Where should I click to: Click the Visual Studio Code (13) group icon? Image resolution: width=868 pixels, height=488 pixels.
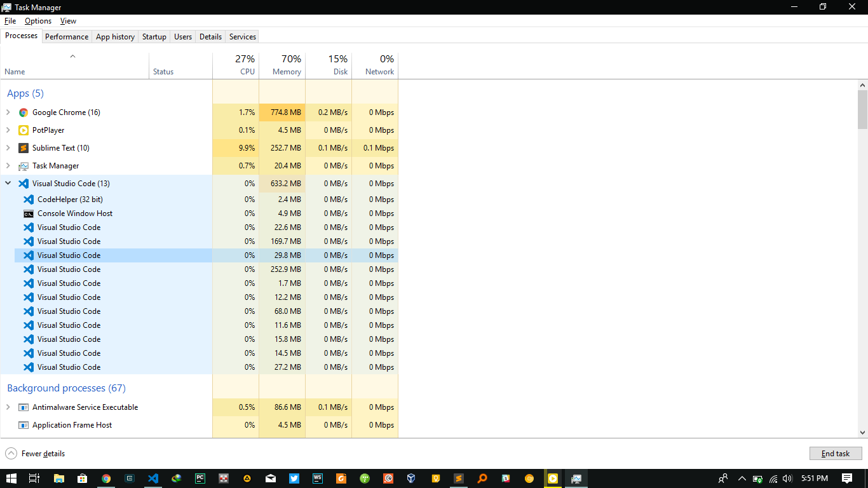(x=24, y=184)
